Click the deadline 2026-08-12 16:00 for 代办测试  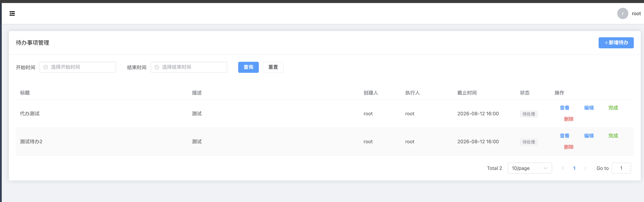(x=478, y=114)
